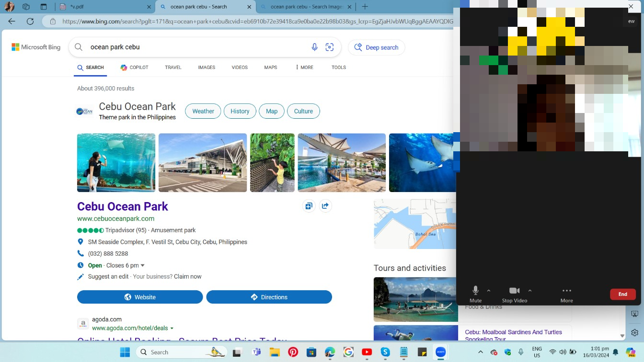Screen dimensions: 644x362
Task: Open visual search camera icon in search box
Action: point(330,47)
